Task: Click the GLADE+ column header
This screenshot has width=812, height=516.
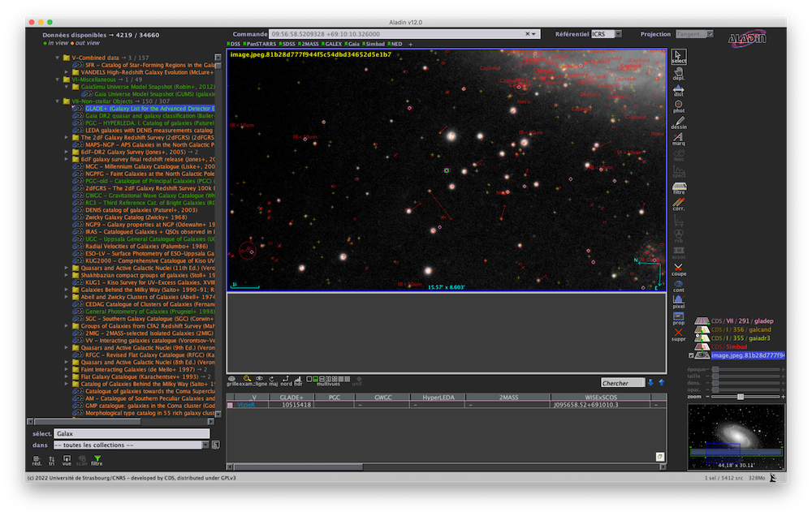Action: [292, 398]
